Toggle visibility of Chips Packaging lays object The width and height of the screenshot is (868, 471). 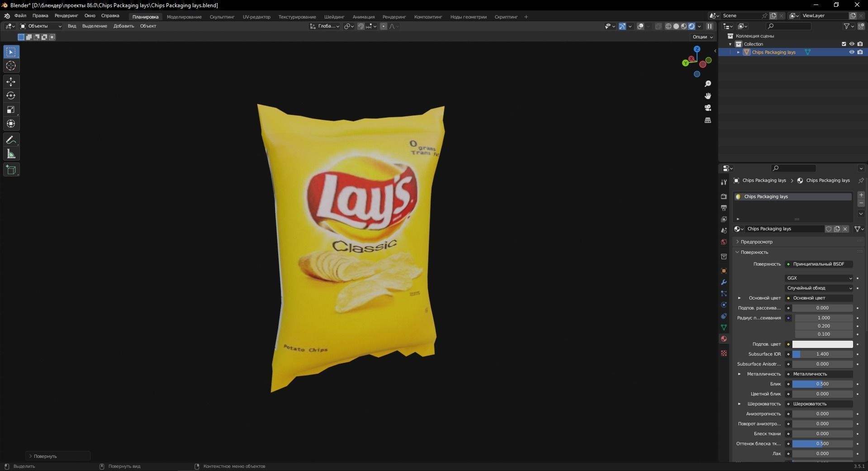click(x=852, y=52)
